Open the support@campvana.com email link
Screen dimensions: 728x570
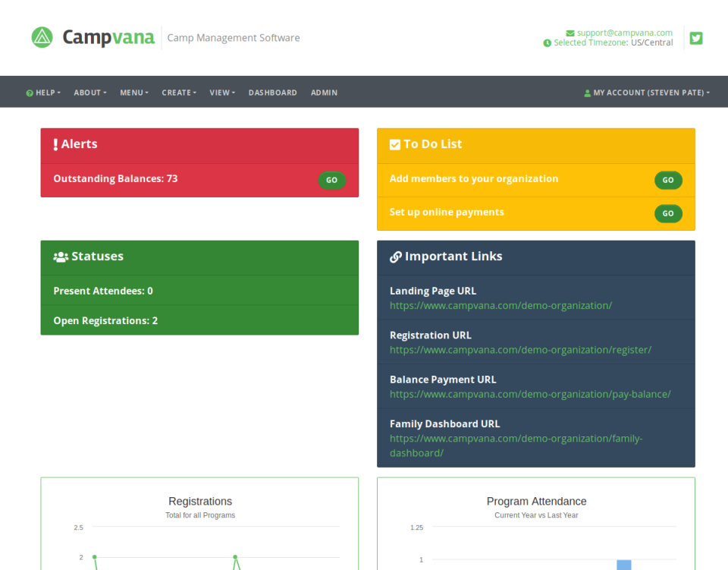pyautogui.click(x=624, y=33)
